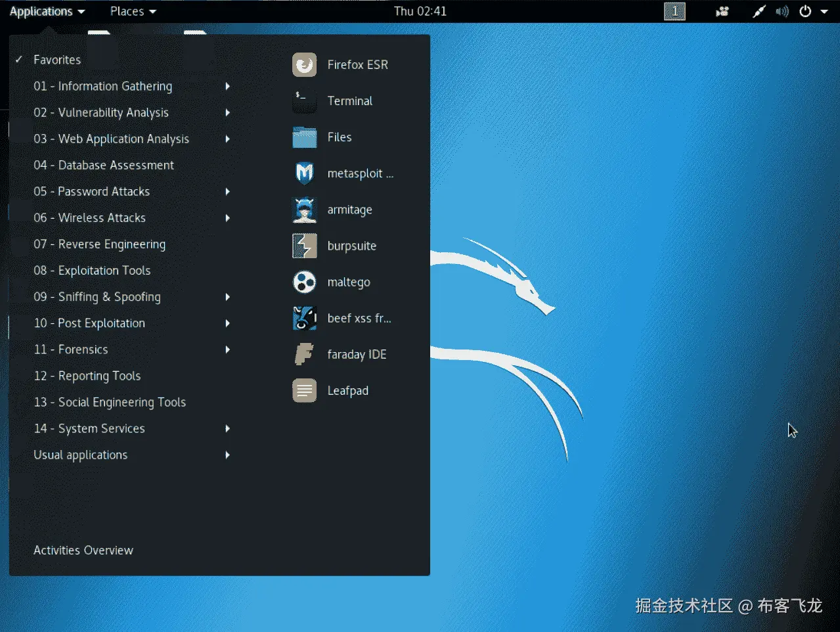Click the Terminal text label
This screenshot has height=632, width=840.
[x=350, y=101]
